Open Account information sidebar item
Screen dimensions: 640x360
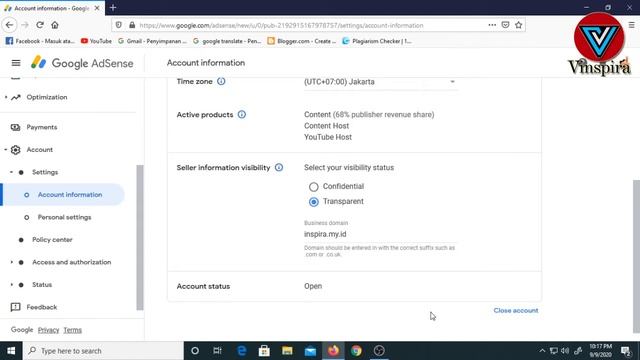pos(63,195)
